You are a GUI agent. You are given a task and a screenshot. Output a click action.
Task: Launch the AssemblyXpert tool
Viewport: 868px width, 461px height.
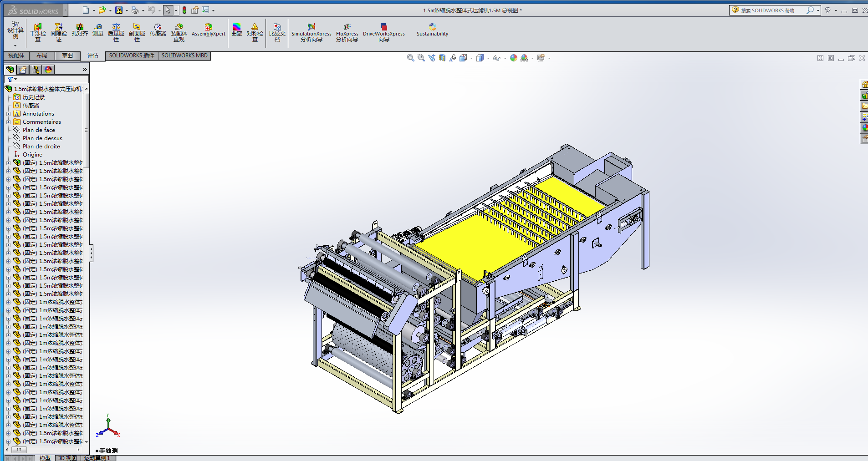tap(208, 30)
